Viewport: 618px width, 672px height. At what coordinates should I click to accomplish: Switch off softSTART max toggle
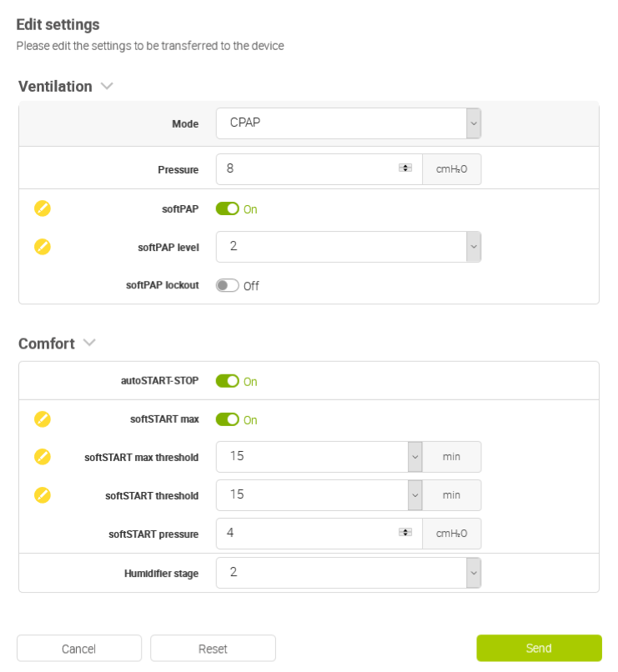[x=227, y=419]
